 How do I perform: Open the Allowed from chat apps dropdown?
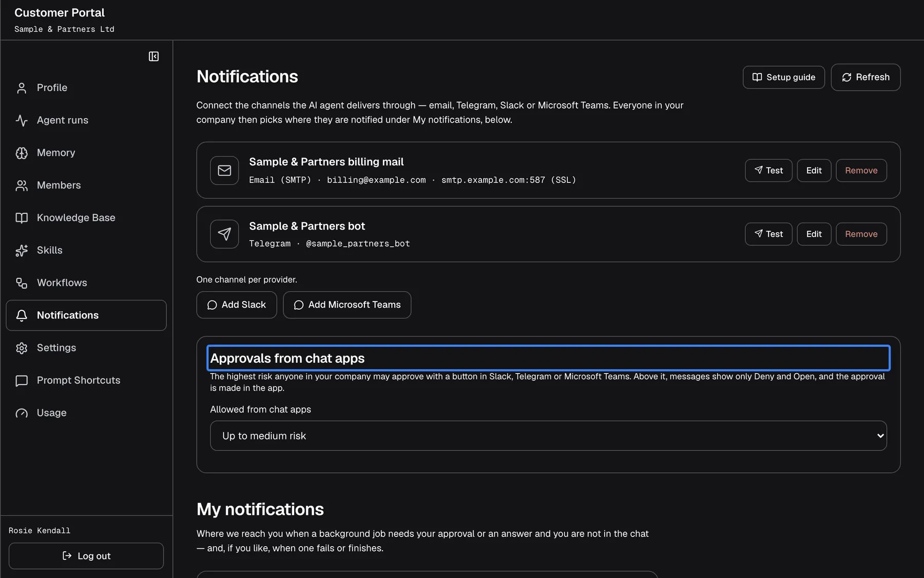548,436
